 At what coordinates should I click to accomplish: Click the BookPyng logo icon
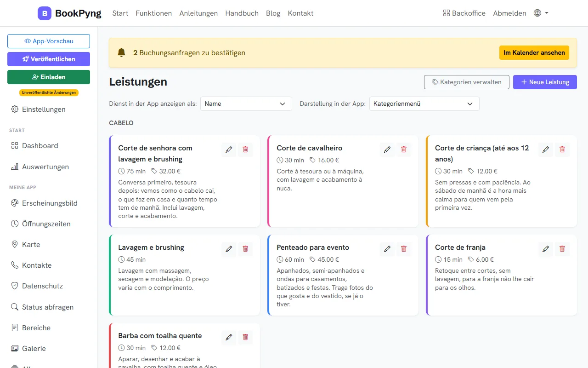tap(45, 13)
